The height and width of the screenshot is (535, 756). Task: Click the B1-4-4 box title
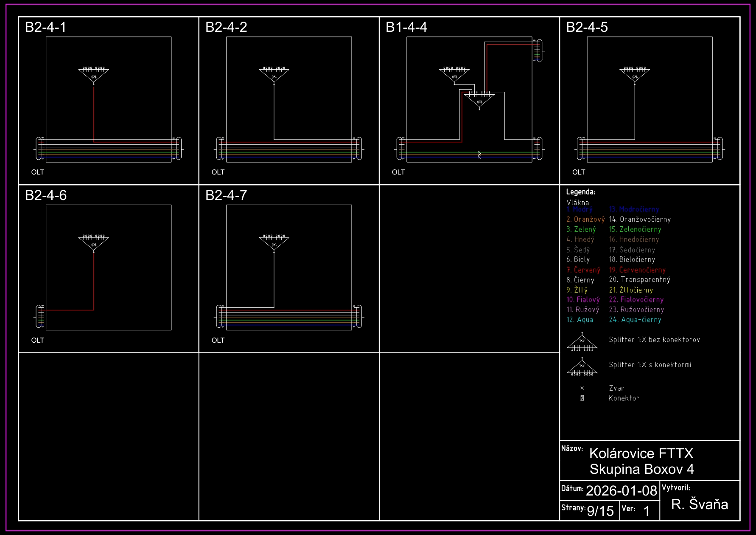pos(406,27)
